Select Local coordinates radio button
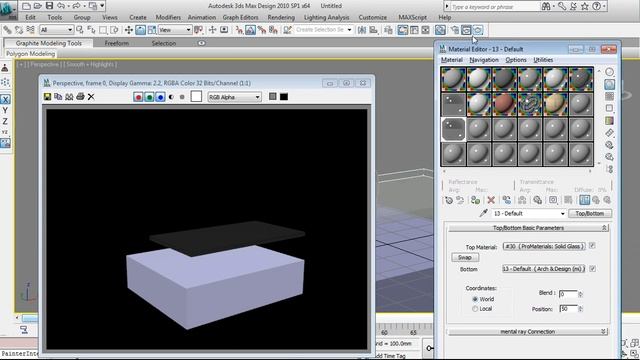This screenshot has height=360, width=640. coord(475,309)
